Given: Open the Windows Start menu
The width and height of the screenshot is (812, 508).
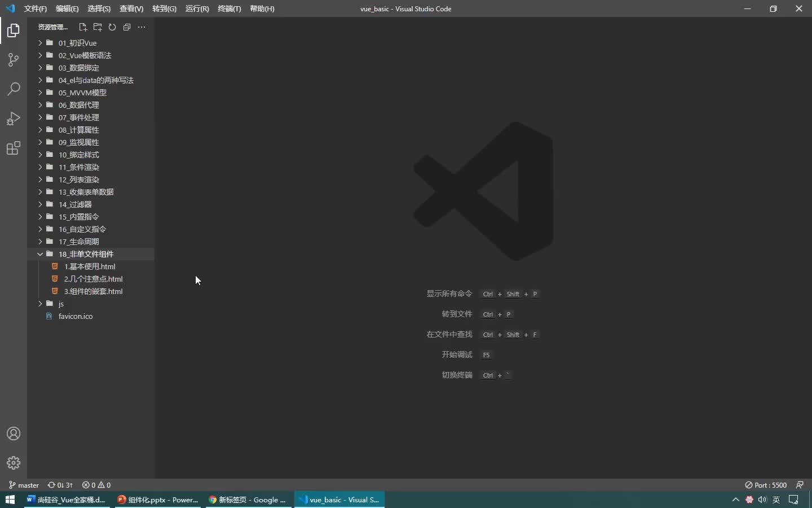Looking at the screenshot, I should pyautogui.click(x=10, y=500).
